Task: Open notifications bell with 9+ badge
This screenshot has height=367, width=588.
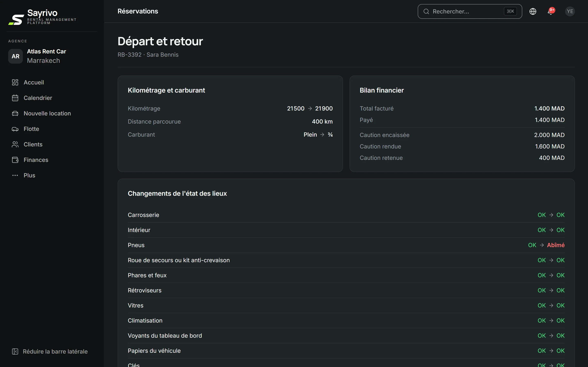Action: click(551, 11)
